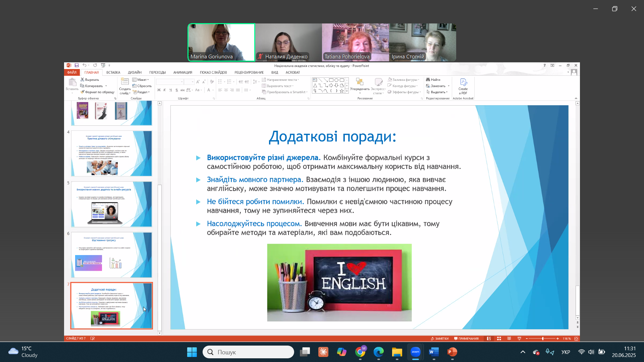Start slideshow from status bar icon
Screen dimensions: 644x362
pos(519,339)
